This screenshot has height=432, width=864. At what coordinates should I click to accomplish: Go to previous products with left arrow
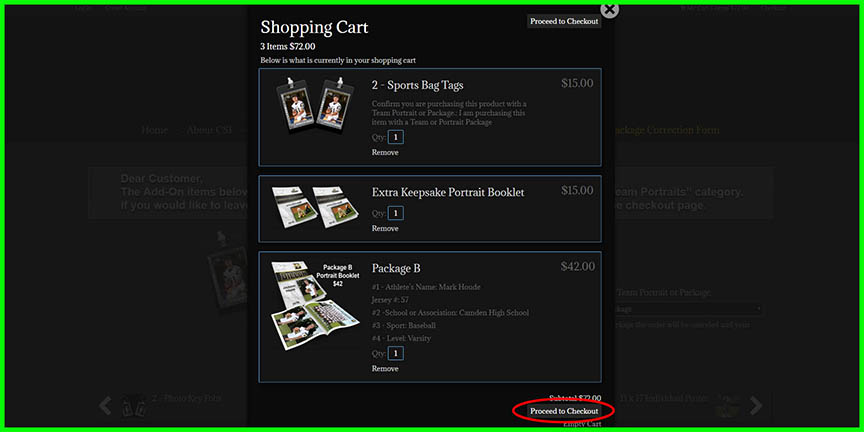105,406
